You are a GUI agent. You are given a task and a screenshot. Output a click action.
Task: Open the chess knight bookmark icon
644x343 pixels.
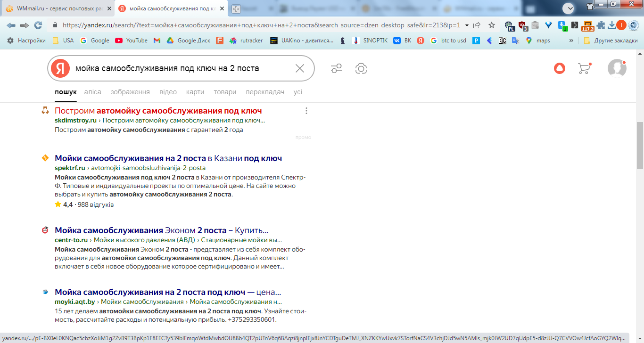(343, 41)
